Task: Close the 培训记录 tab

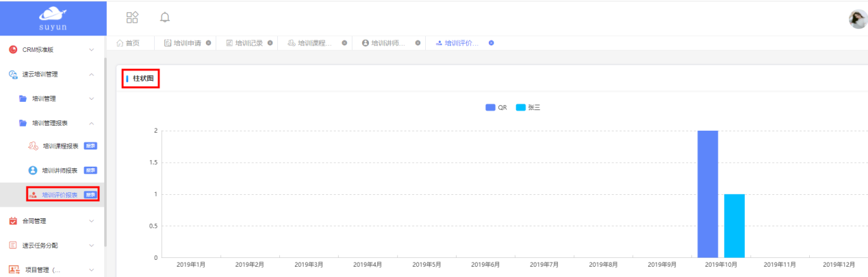Action: [270, 43]
